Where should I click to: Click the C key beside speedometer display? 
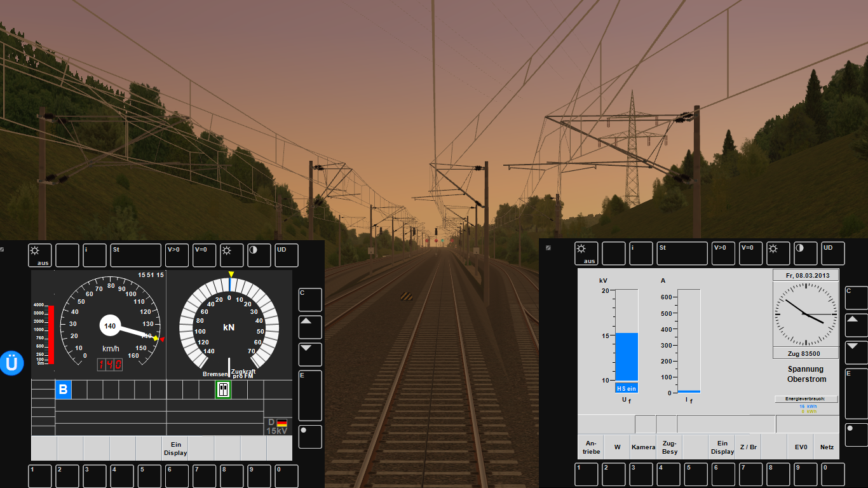click(x=310, y=300)
